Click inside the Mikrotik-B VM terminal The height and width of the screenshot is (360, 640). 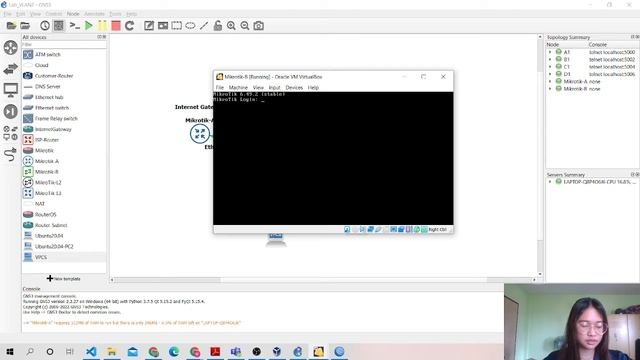tap(333, 158)
